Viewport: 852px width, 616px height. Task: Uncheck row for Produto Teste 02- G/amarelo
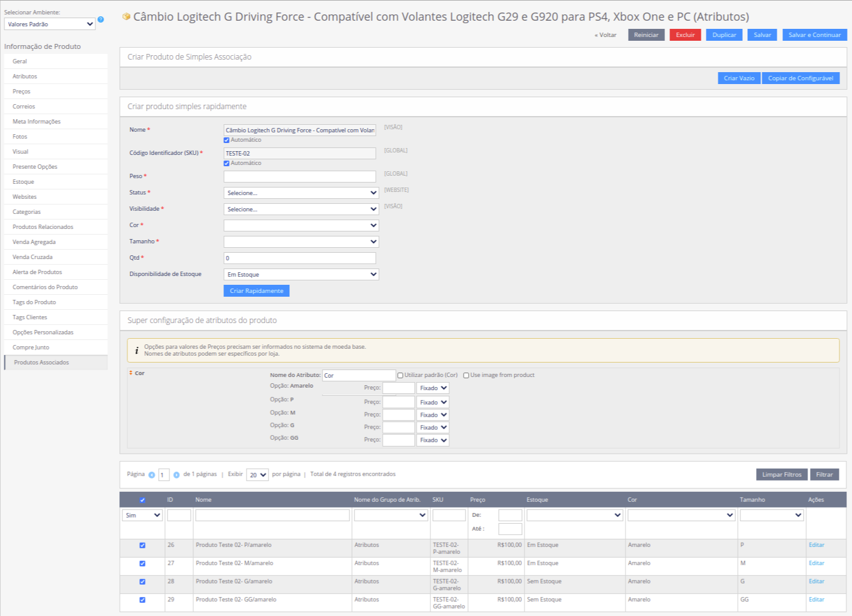tap(142, 581)
